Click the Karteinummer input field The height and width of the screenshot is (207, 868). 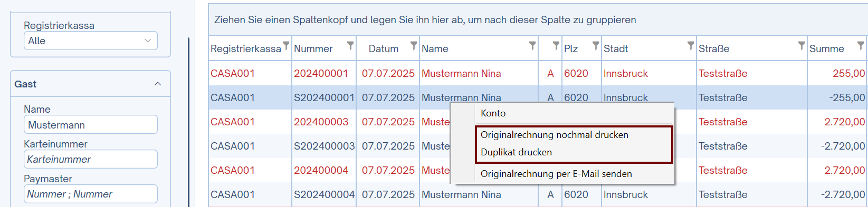pyautogui.click(x=91, y=159)
